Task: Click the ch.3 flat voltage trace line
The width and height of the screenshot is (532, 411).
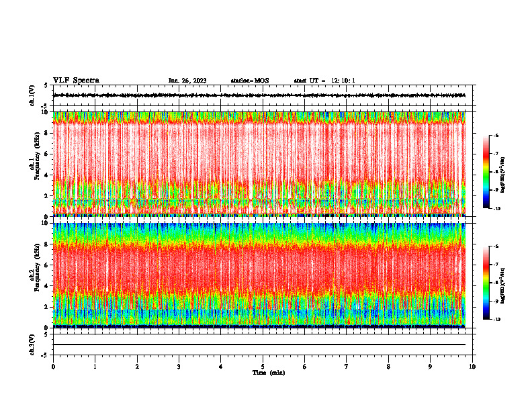Action: 259,345
